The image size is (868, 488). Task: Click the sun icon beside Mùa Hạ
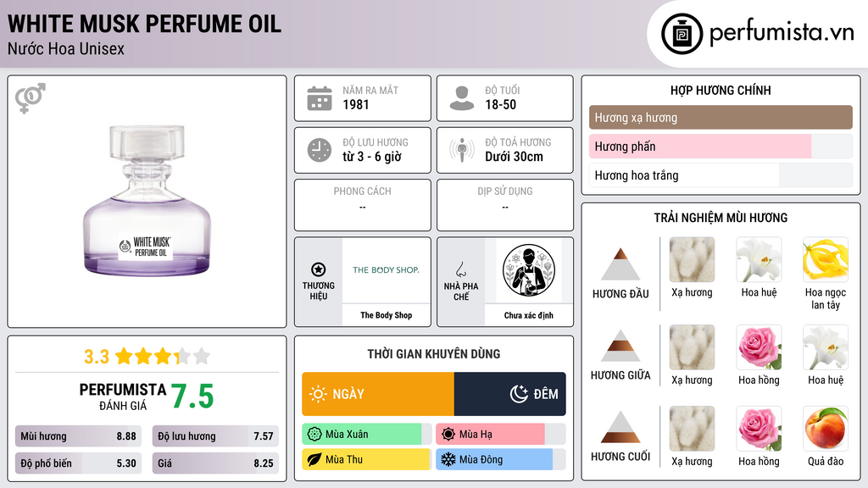[x=448, y=435]
